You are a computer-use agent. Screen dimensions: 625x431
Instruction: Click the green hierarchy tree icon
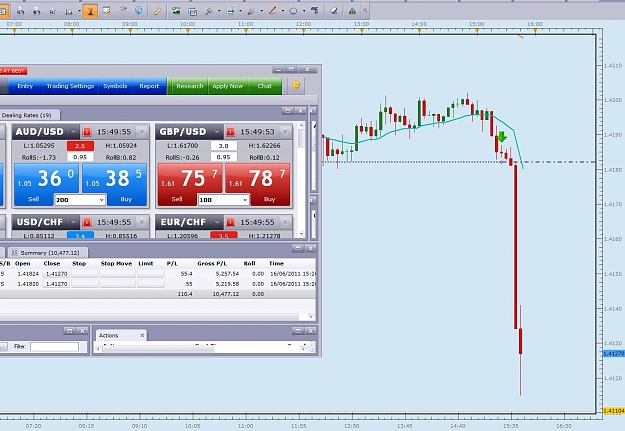(x=352, y=11)
